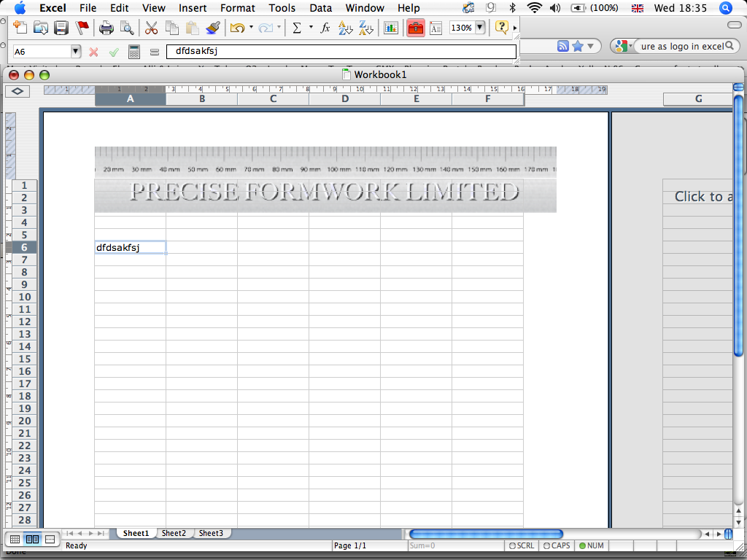Click the horizontal scrollbar thumb
This screenshot has width=747, height=560.
pyautogui.click(x=486, y=534)
